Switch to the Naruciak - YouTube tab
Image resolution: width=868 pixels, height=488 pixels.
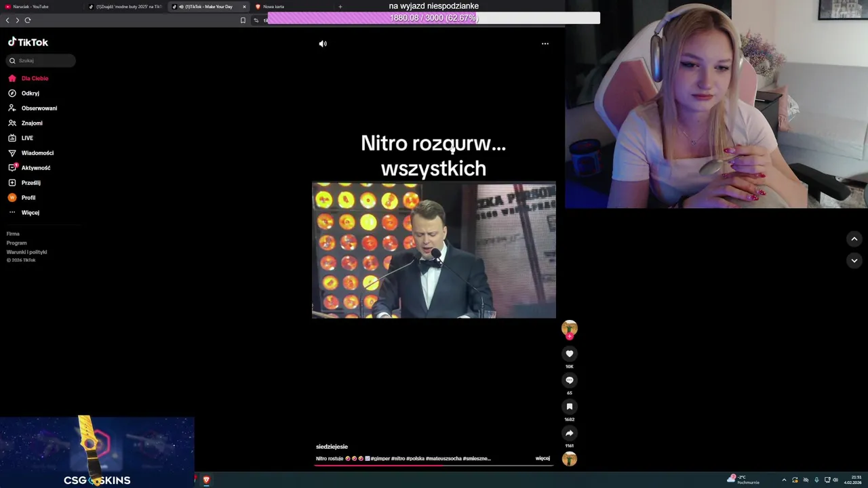pos(42,7)
